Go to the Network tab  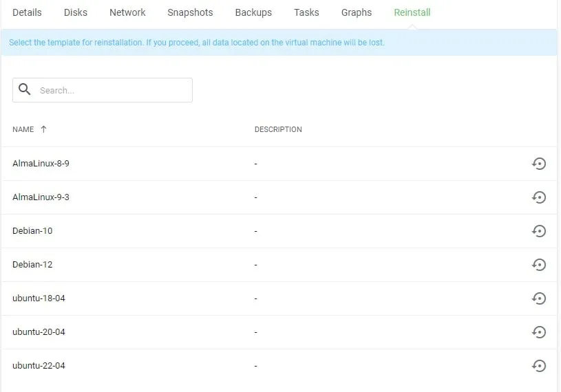(x=127, y=12)
